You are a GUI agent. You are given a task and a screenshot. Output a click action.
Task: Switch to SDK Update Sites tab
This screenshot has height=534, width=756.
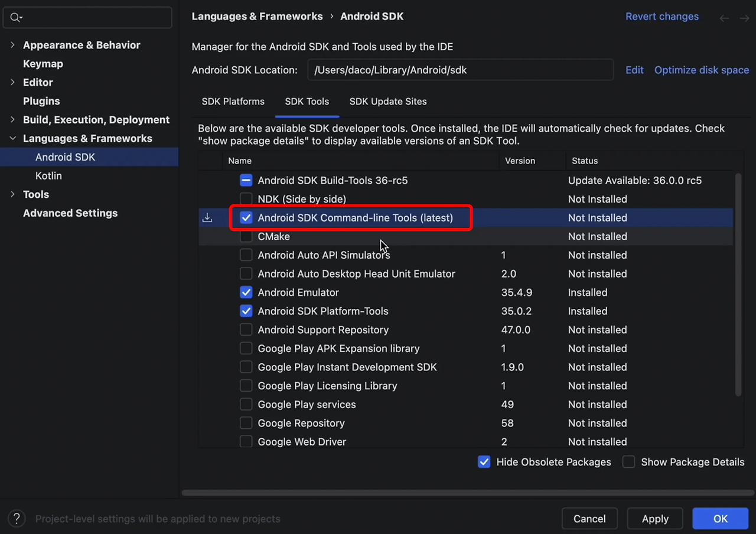(388, 102)
